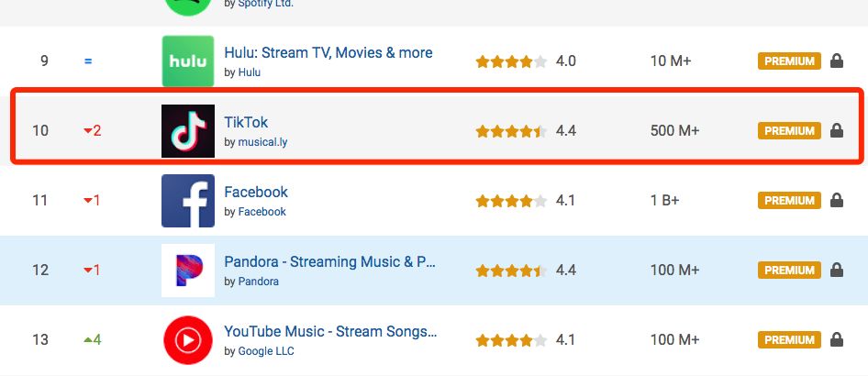The image size is (868, 376).
Task: Click the lock icon in Pandora row
Action: (836, 270)
